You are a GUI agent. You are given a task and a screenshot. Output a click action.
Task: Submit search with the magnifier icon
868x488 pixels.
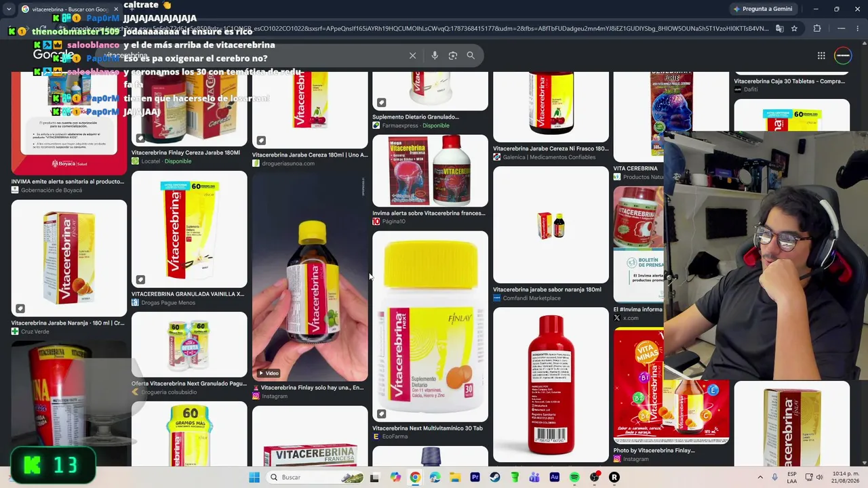pyautogui.click(x=471, y=56)
